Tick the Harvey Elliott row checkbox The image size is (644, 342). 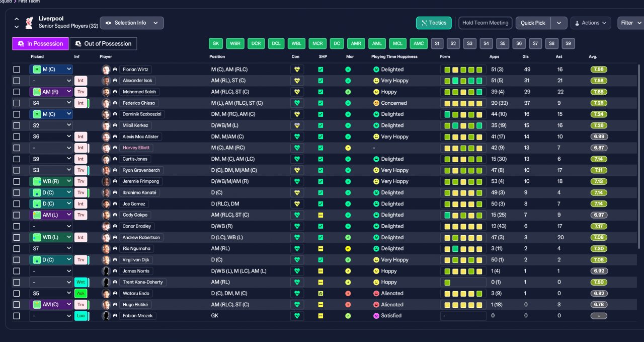pos(17,148)
